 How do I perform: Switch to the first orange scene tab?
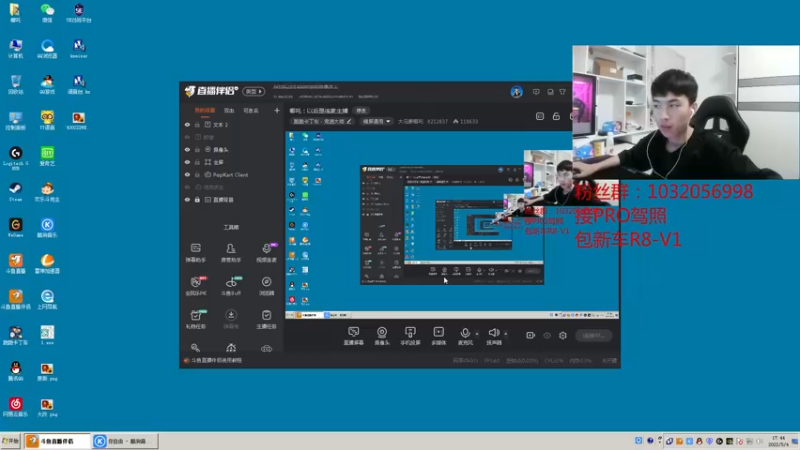(205, 110)
